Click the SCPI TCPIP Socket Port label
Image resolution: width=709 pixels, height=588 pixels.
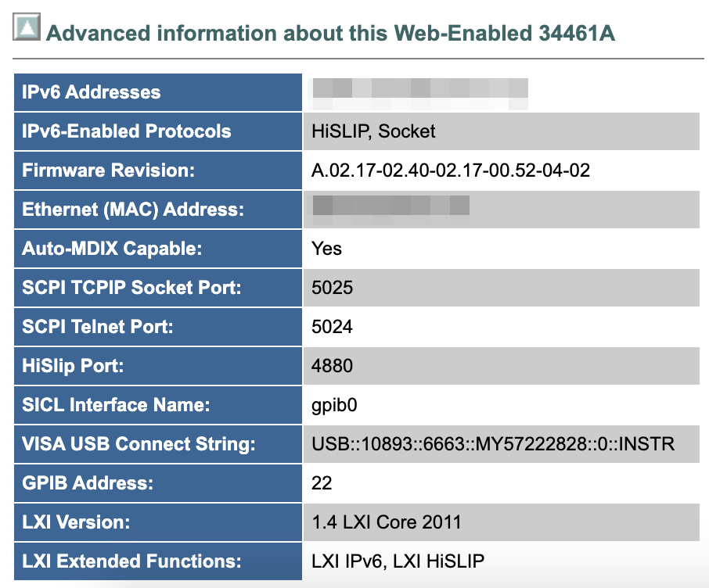tap(131, 288)
